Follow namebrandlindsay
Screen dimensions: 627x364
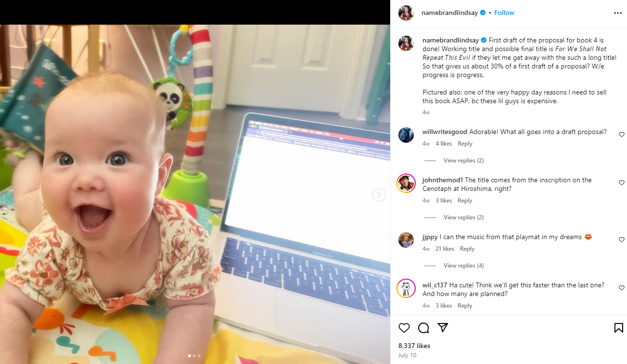[504, 13]
